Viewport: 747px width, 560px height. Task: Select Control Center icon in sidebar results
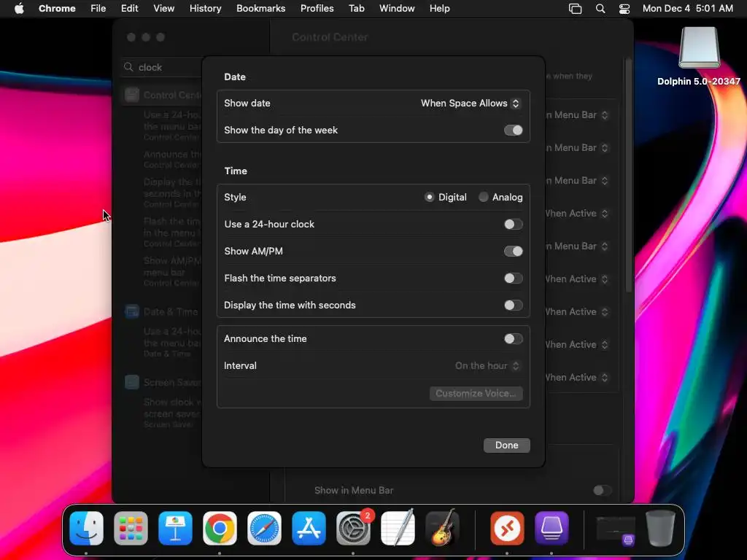pyautogui.click(x=132, y=95)
